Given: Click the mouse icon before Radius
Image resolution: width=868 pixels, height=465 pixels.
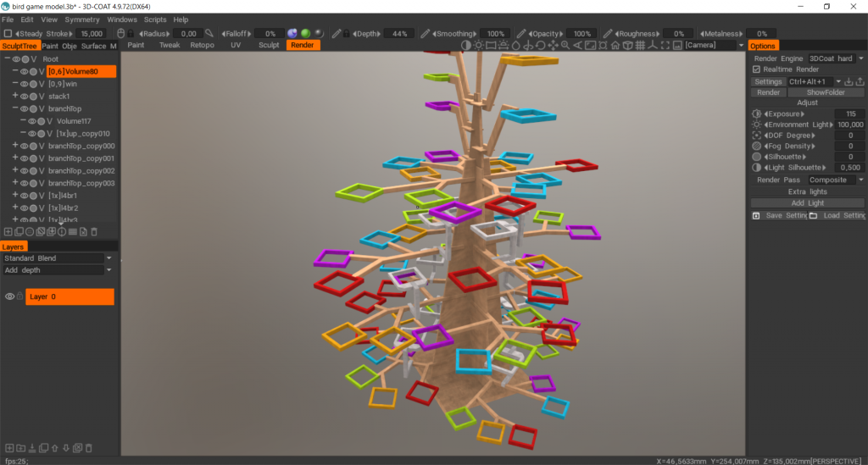Looking at the screenshot, I should pyautogui.click(x=120, y=34).
